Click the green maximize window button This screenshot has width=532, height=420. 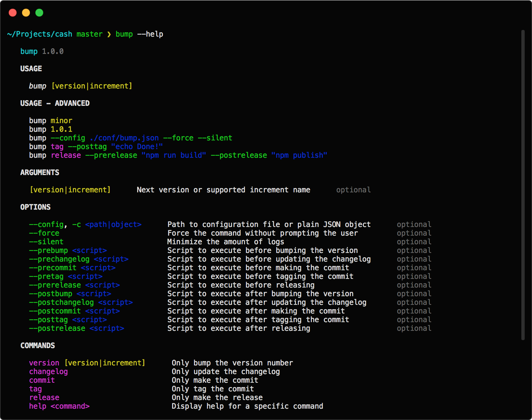coord(39,13)
